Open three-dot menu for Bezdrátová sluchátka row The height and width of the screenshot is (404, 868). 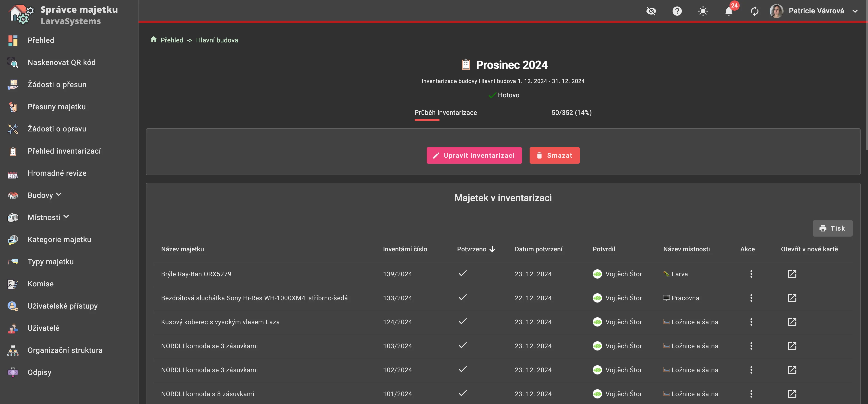point(751,298)
